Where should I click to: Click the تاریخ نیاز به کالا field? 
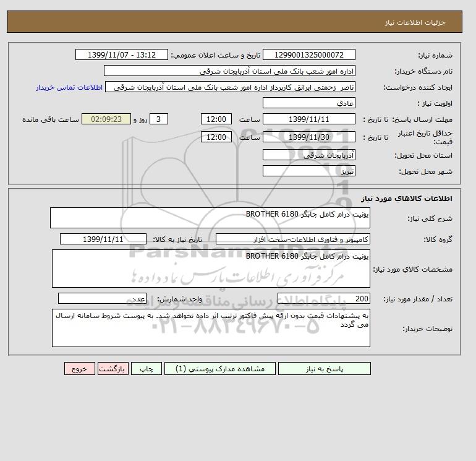click(103, 239)
